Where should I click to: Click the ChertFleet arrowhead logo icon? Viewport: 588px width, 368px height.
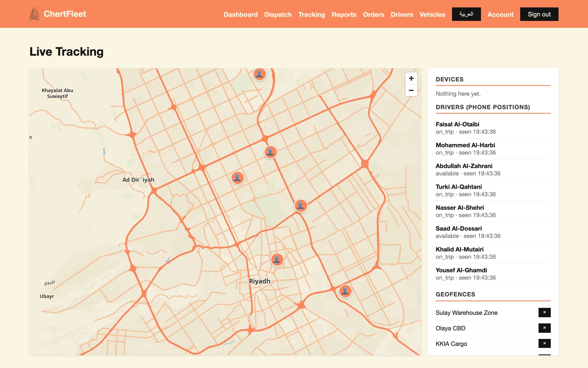coord(34,14)
